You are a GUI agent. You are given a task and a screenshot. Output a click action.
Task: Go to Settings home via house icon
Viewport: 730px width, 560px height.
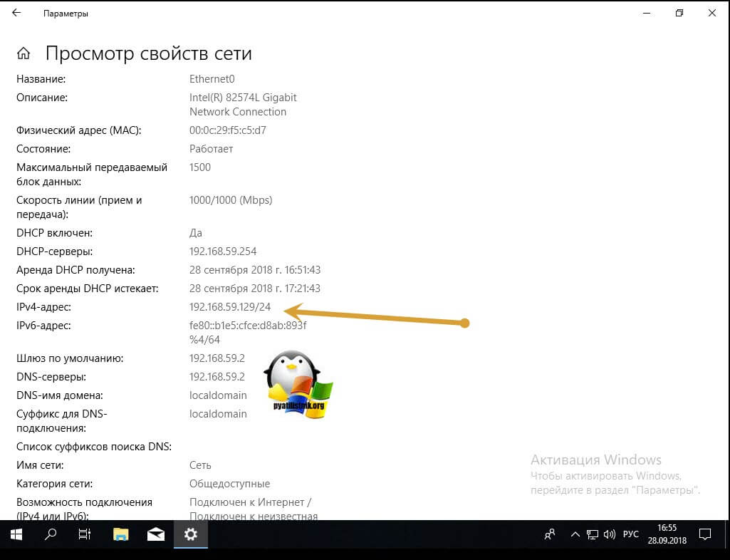24,53
